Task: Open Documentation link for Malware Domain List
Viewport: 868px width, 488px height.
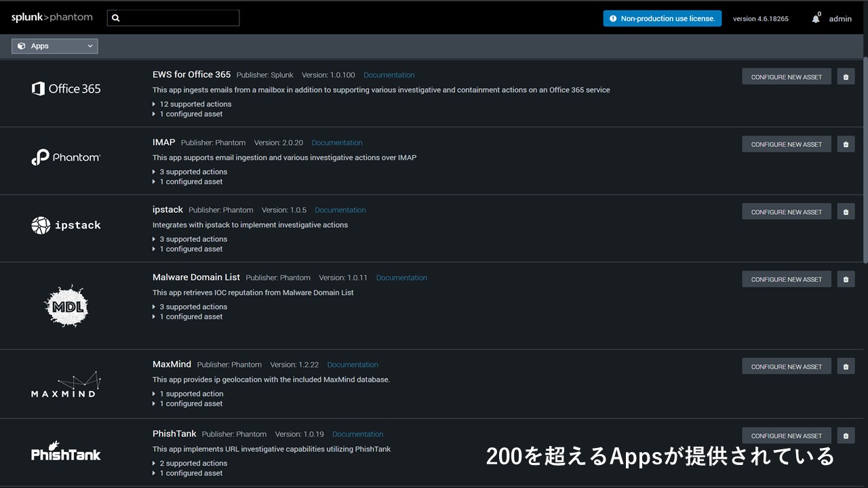Action: click(x=401, y=278)
